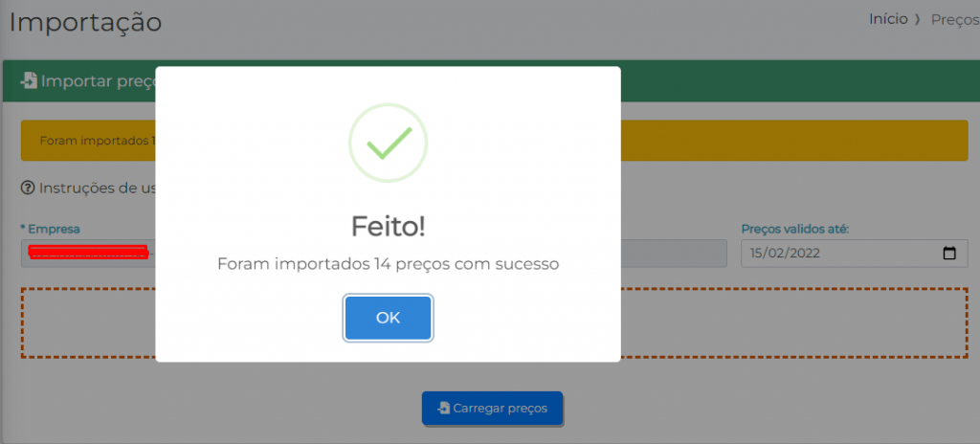Click the Empresa field label
The height and width of the screenshot is (444, 980).
[x=54, y=230]
